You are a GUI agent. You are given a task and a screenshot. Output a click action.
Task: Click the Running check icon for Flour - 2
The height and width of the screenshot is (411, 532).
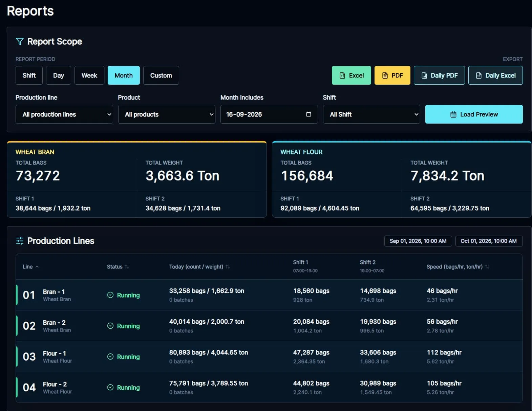110,387
